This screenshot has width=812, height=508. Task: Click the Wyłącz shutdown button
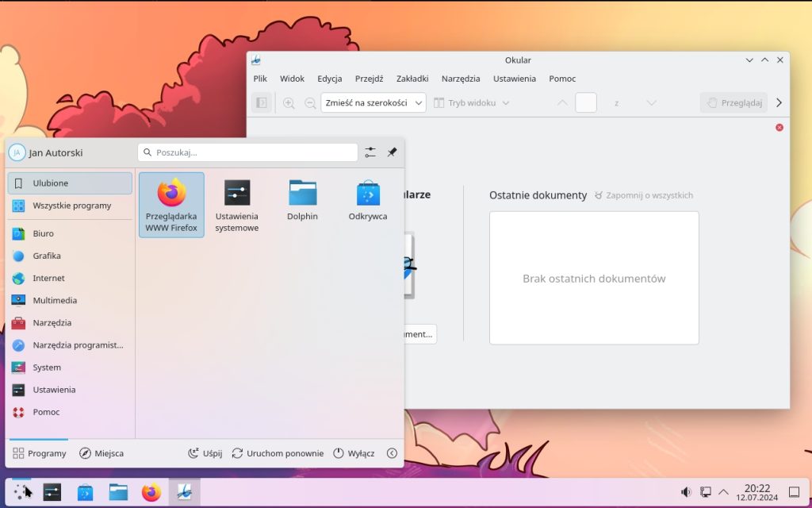[x=354, y=453]
